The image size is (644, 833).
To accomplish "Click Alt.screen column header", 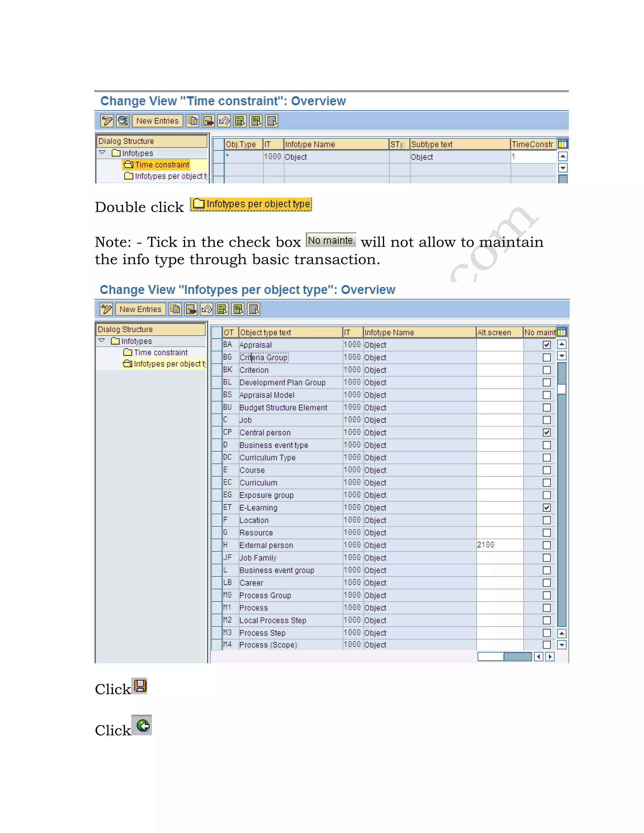I will click(499, 332).
